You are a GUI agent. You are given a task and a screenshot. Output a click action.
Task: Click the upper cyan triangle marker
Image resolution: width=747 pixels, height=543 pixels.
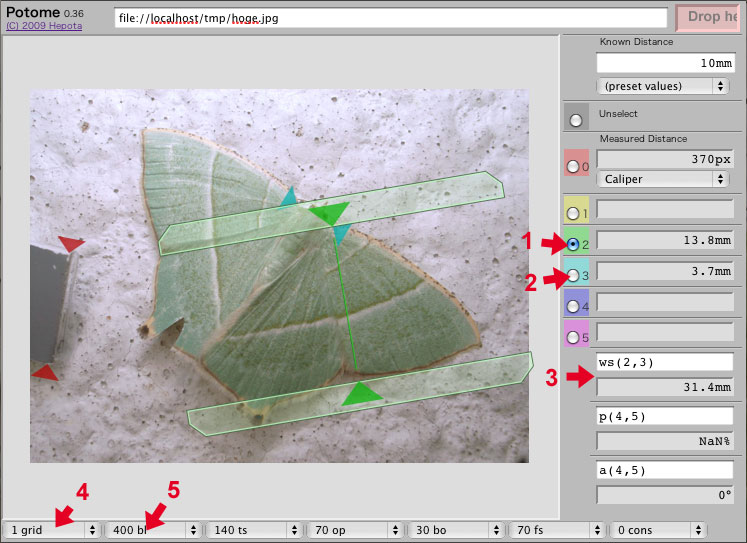point(288,196)
